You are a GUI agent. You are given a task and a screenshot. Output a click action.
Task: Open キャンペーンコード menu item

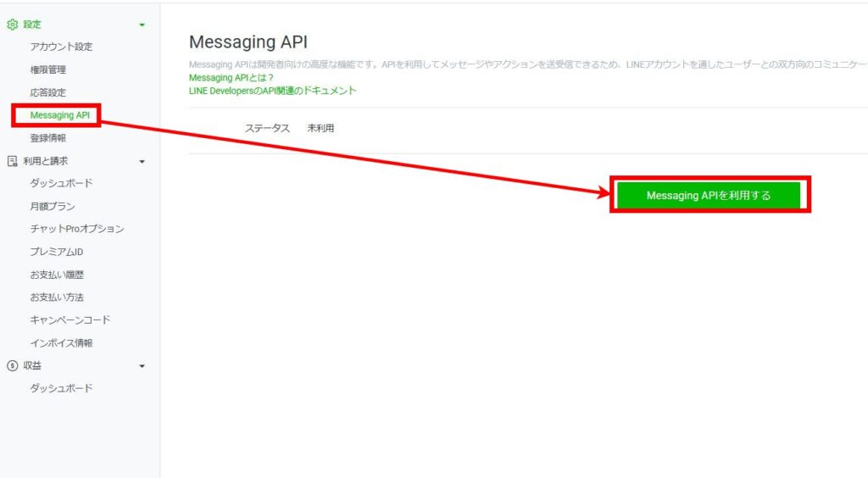tap(70, 320)
